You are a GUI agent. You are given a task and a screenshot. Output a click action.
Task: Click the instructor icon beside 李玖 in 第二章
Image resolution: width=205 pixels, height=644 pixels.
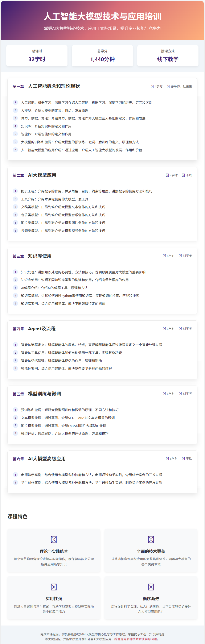(x=183, y=175)
